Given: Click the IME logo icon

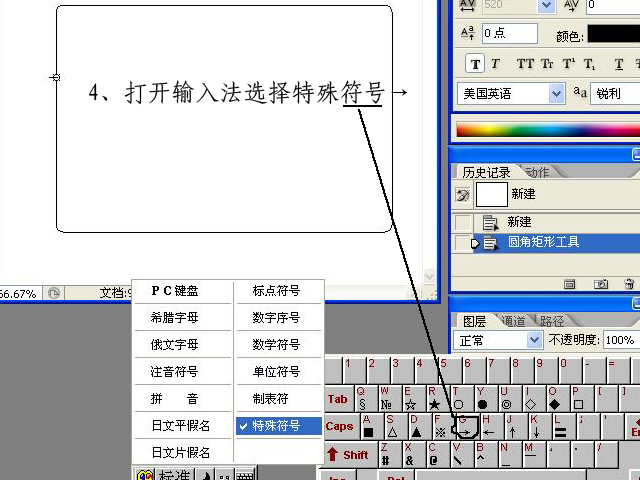Looking at the screenshot, I should (x=145, y=475).
